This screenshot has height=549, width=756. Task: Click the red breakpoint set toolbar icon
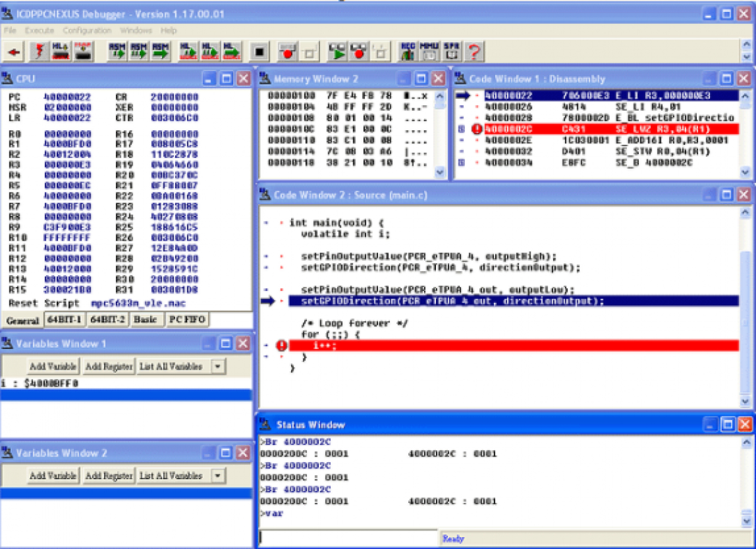tap(287, 52)
